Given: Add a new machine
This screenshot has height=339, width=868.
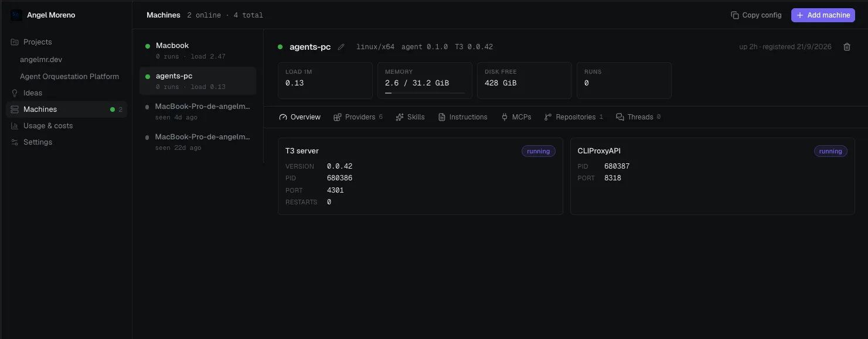Looking at the screenshot, I should tap(823, 15).
